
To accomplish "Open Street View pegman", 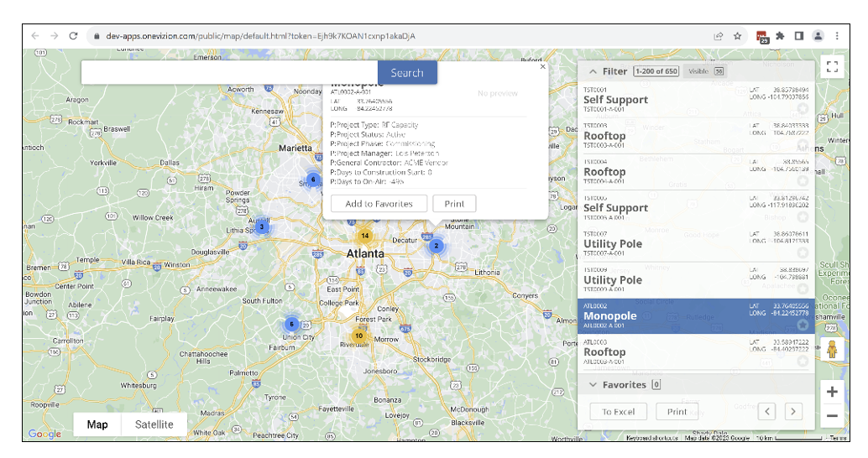I will click(832, 349).
